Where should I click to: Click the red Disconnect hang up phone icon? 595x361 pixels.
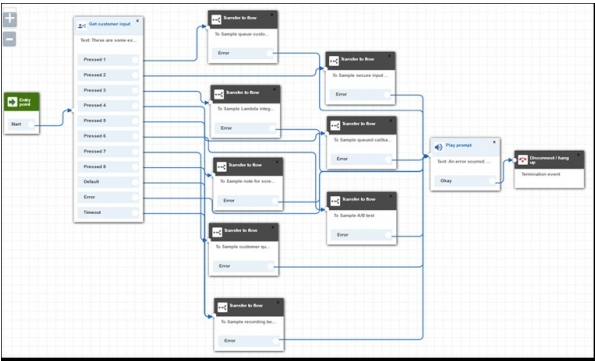(x=523, y=159)
